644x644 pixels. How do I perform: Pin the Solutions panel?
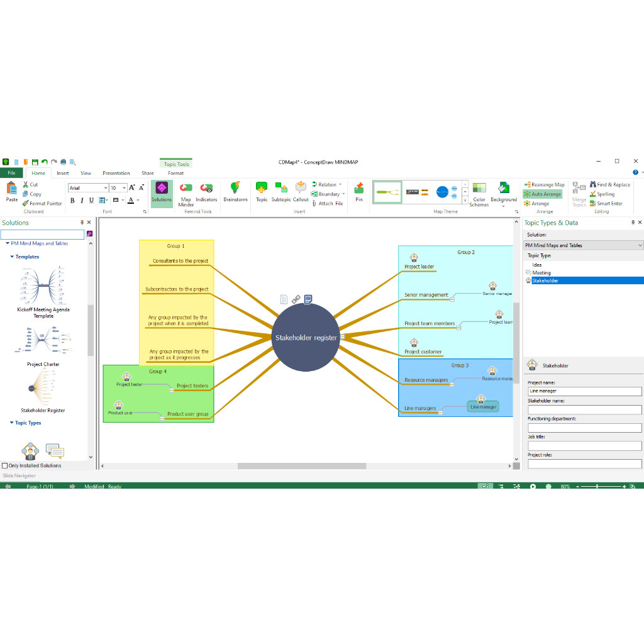(82, 222)
